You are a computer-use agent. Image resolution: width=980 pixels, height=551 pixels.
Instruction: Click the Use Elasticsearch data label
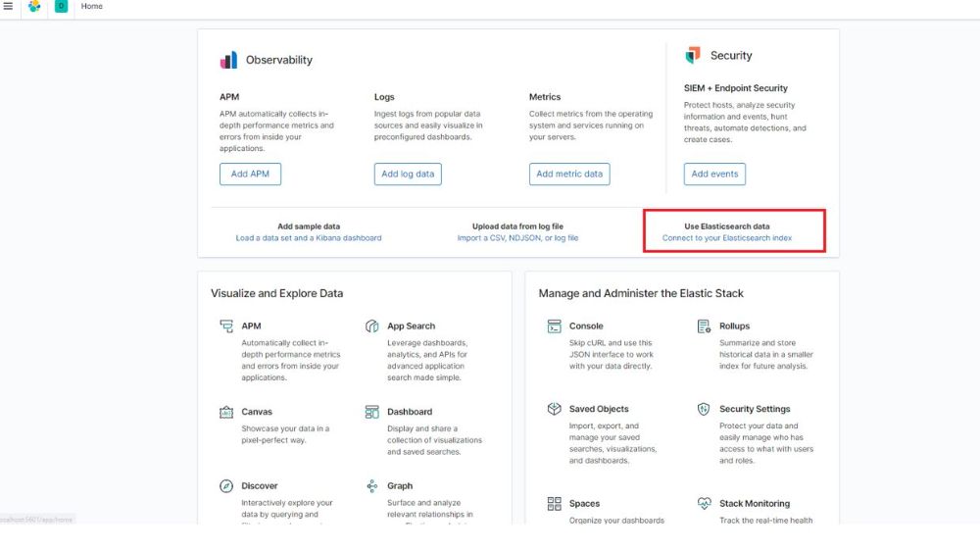pyautogui.click(x=727, y=226)
